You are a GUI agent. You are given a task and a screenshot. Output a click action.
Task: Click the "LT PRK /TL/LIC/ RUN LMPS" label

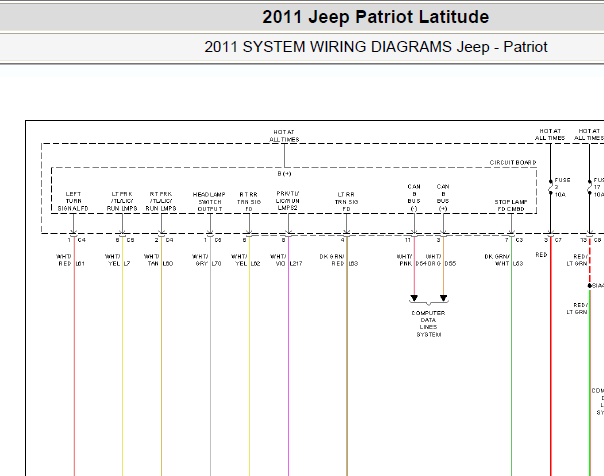[x=122, y=201]
